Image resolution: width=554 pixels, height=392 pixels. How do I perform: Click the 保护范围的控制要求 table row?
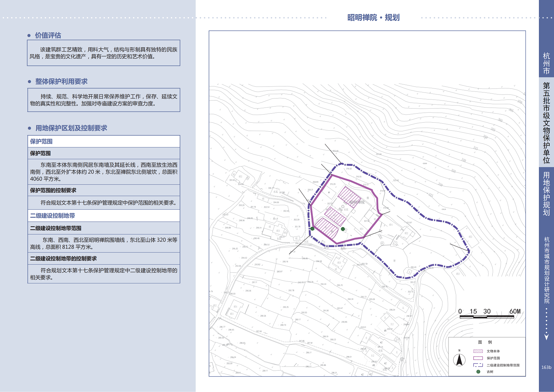pyautogui.click(x=104, y=190)
